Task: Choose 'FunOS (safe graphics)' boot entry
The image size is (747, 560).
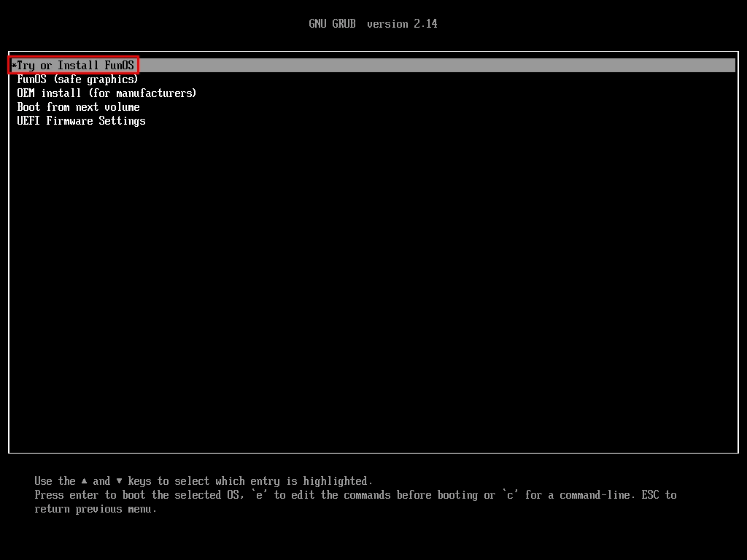Action: point(77,79)
